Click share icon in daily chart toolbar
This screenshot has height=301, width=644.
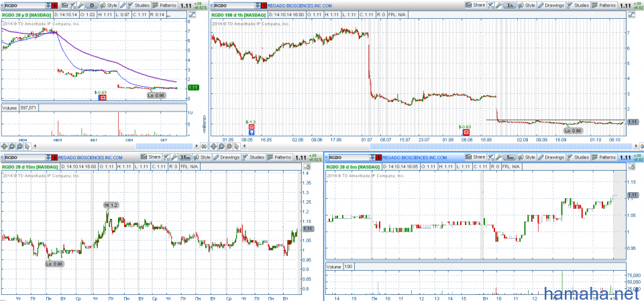coord(65,6)
